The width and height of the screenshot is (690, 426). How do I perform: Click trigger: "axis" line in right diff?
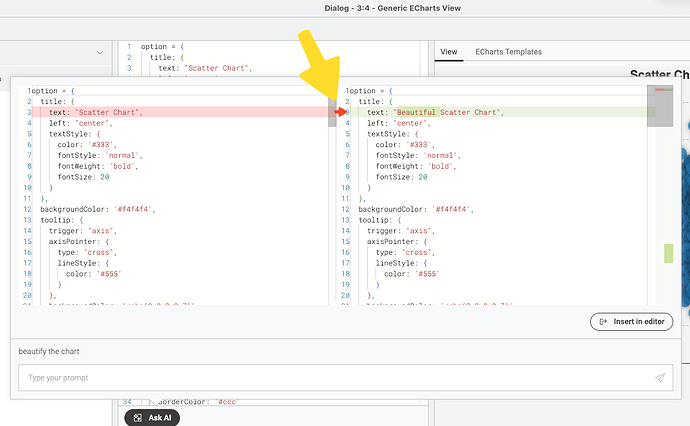(x=401, y=231)
